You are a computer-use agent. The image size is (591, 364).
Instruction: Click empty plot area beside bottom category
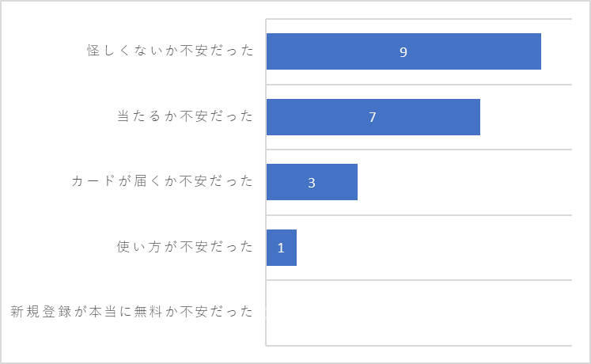click(419, 313)
